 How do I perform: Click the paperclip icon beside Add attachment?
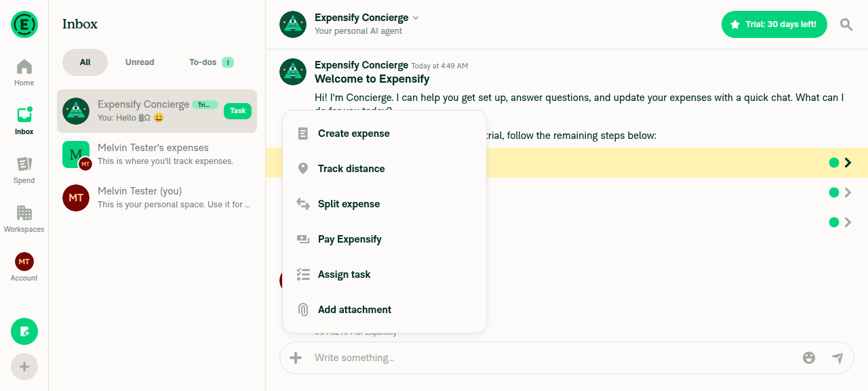(x=303, y=310)
